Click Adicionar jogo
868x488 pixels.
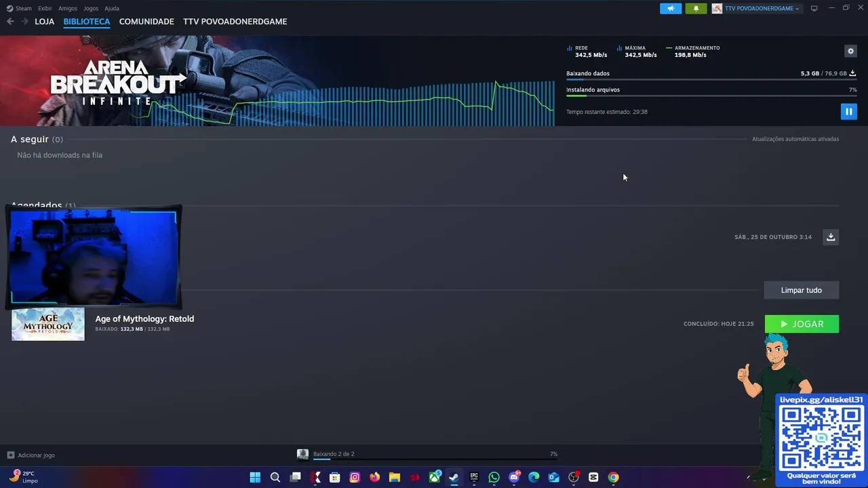[31, 455]
